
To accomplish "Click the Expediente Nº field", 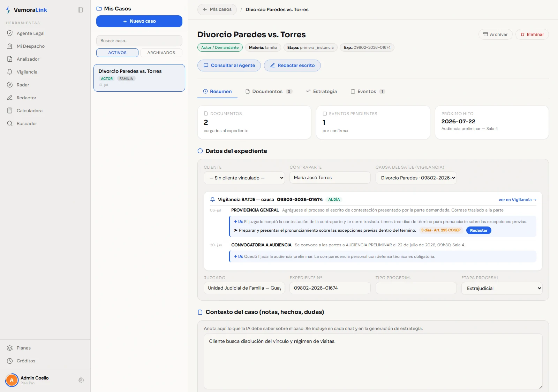I will (x=330, y=288).
